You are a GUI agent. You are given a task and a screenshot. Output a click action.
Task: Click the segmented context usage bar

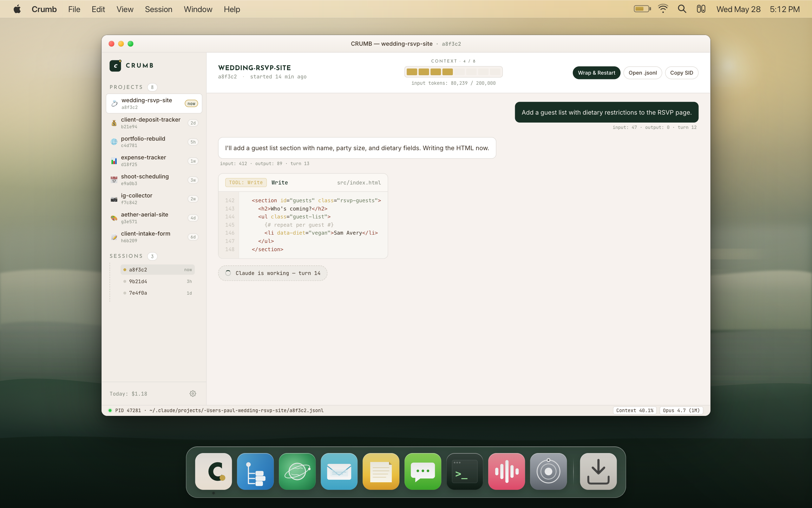pos(453,72)
